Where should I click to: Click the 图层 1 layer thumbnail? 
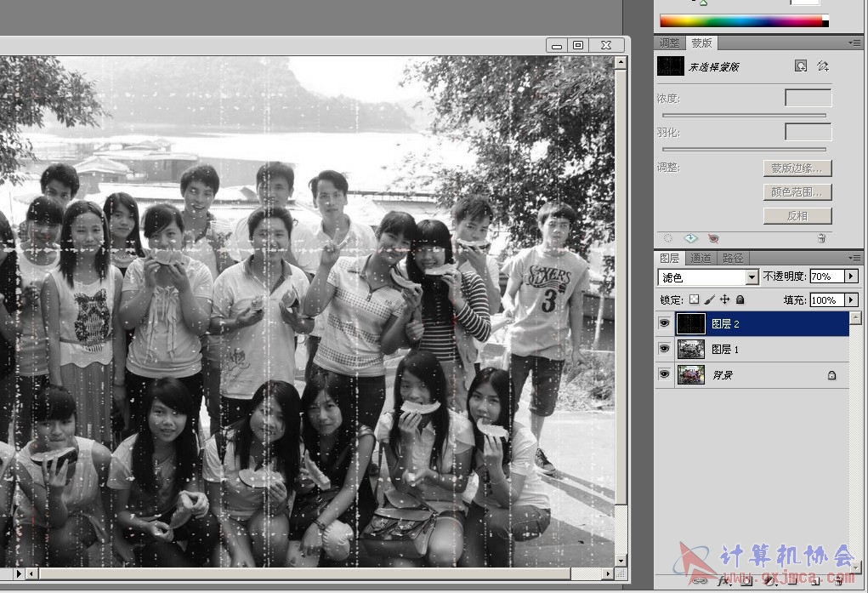pyautogui.click(x=691, y=349)
